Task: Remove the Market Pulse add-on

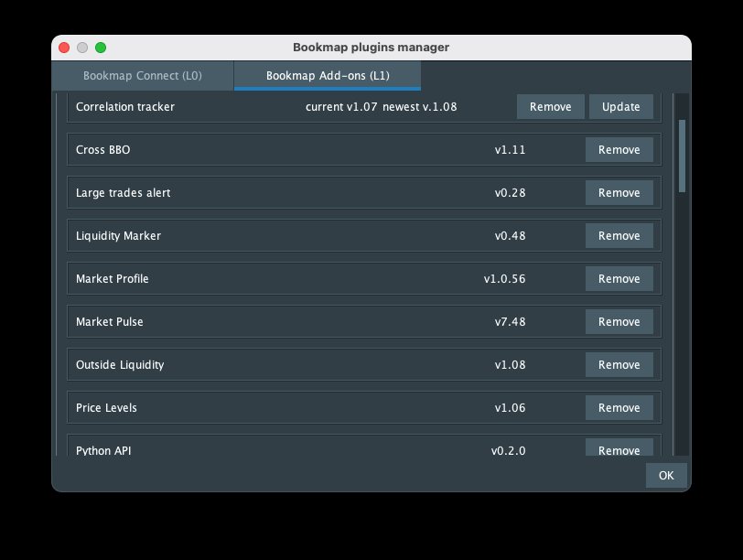Action: click(x=619, y=322)
